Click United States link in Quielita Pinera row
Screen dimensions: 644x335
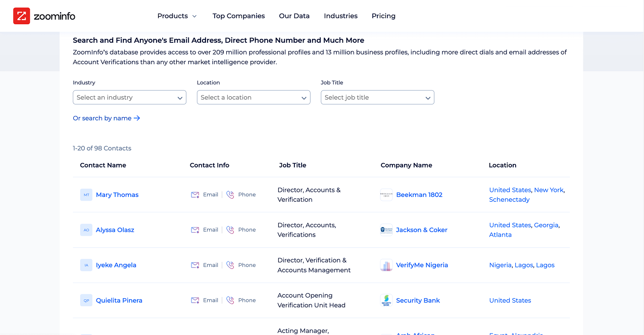click(x=510, y=301)
